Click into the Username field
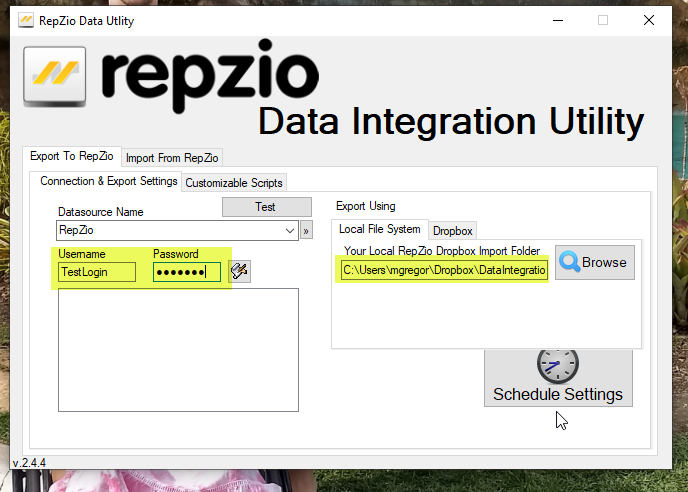 pyautogui.click(x=97, y=272)
